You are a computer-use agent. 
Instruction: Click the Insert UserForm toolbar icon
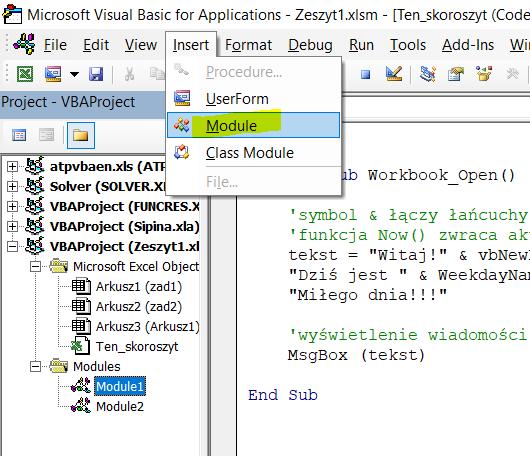tap(53, 74)
